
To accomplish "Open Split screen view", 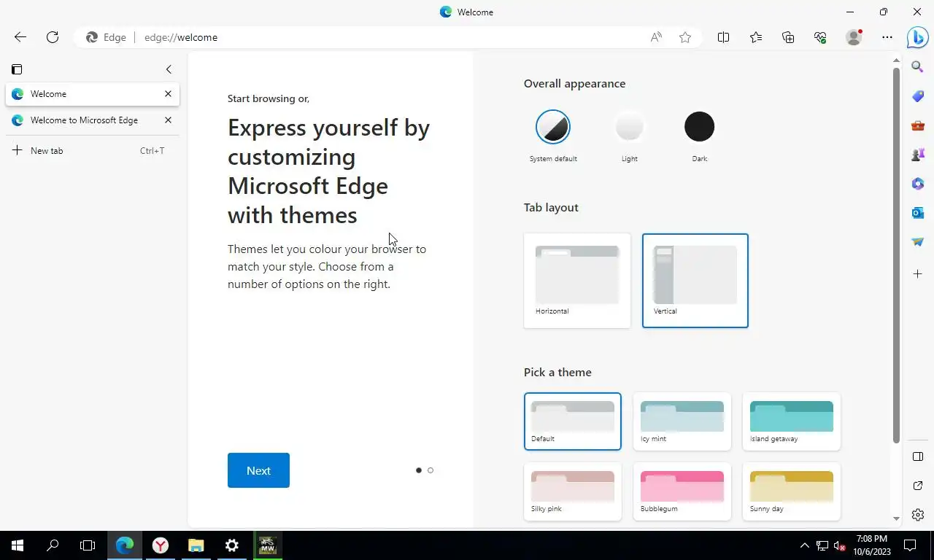I will 723,37.
